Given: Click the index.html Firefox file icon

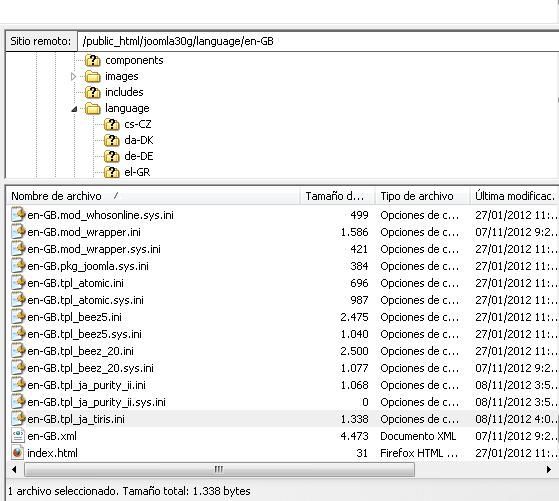Looking at the screenshot, I should pyautogui.click(x=18, y=453).
